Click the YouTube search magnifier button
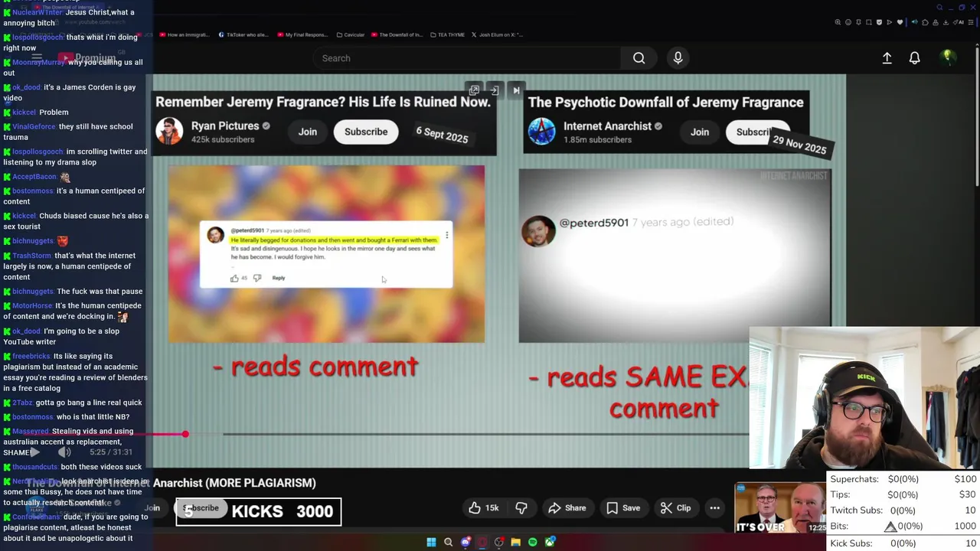The width and height of the screenshot is (980, 551). [639, 58]
